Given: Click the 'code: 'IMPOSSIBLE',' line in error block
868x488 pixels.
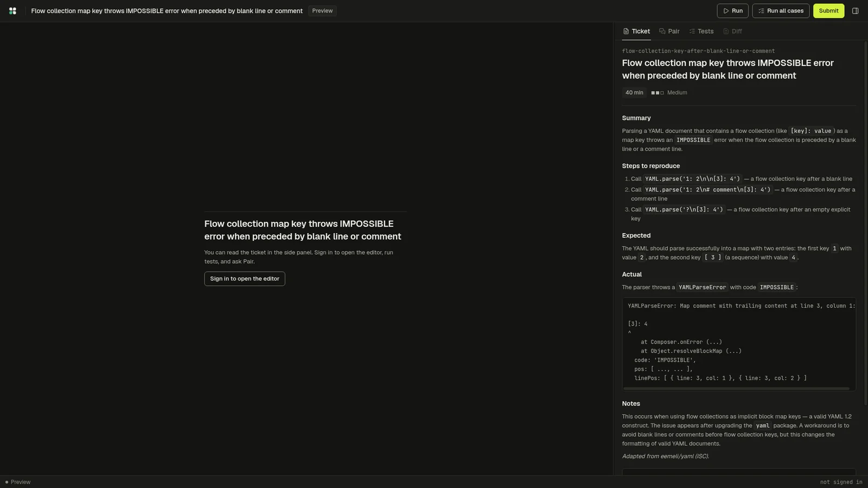Looking at the screenshot, I should click(x=665, y=360).
